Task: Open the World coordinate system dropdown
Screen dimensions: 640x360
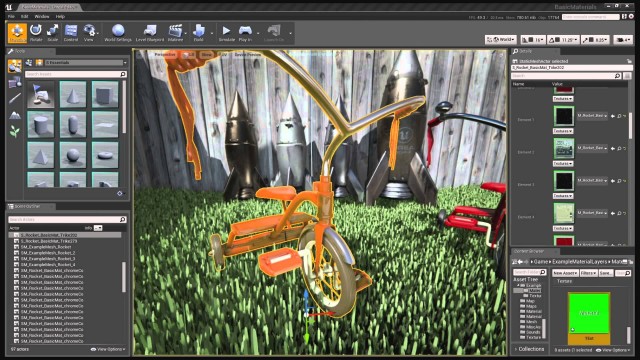Action: tap(501, 40)
